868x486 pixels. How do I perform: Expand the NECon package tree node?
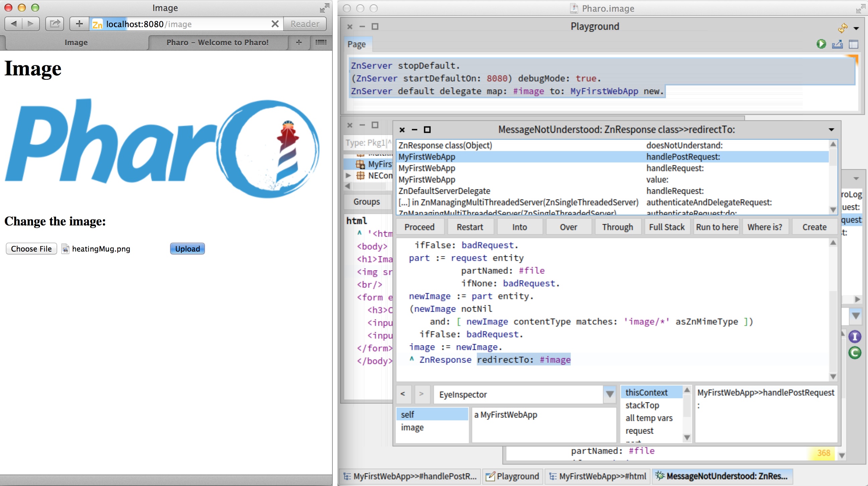(349, 176)
